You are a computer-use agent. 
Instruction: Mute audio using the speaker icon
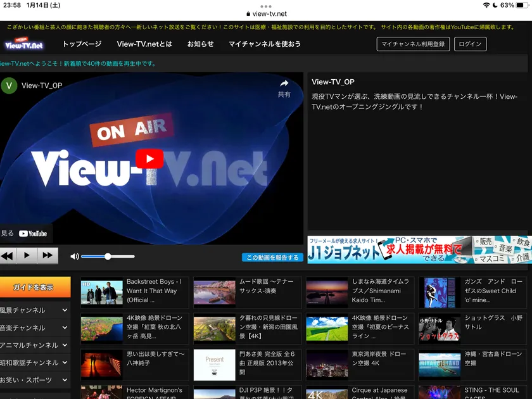(x=75, y=256)
